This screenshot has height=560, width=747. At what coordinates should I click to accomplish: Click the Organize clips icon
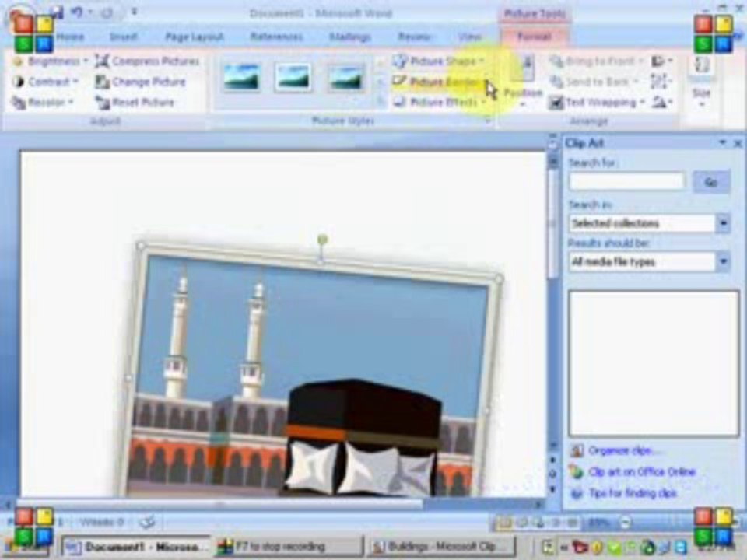[x=577, y=450]
